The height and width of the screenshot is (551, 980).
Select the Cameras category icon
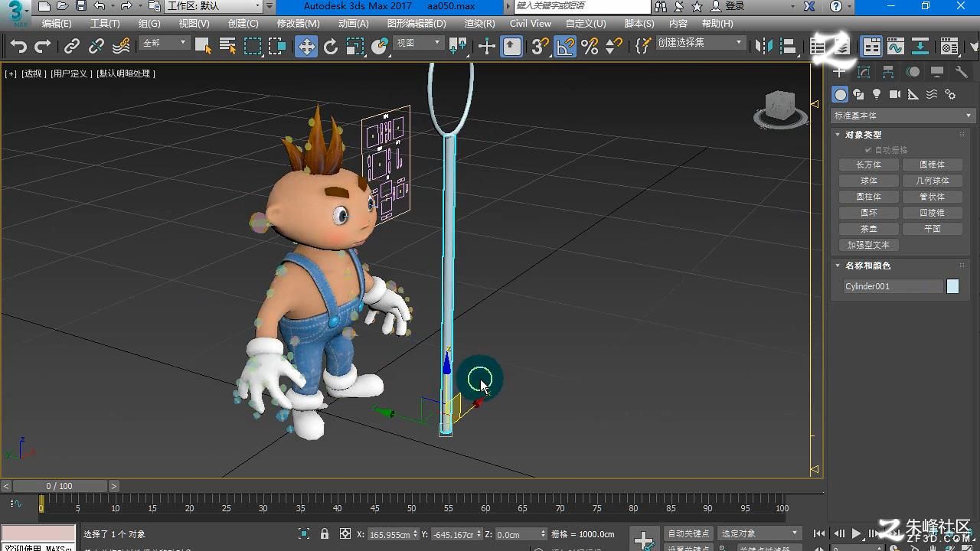click(x=895, y=94)
